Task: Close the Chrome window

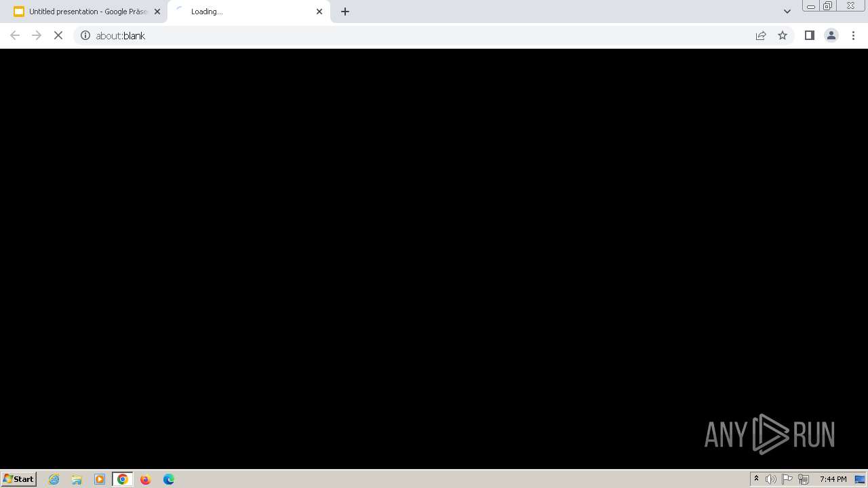Action: point(850,6)
